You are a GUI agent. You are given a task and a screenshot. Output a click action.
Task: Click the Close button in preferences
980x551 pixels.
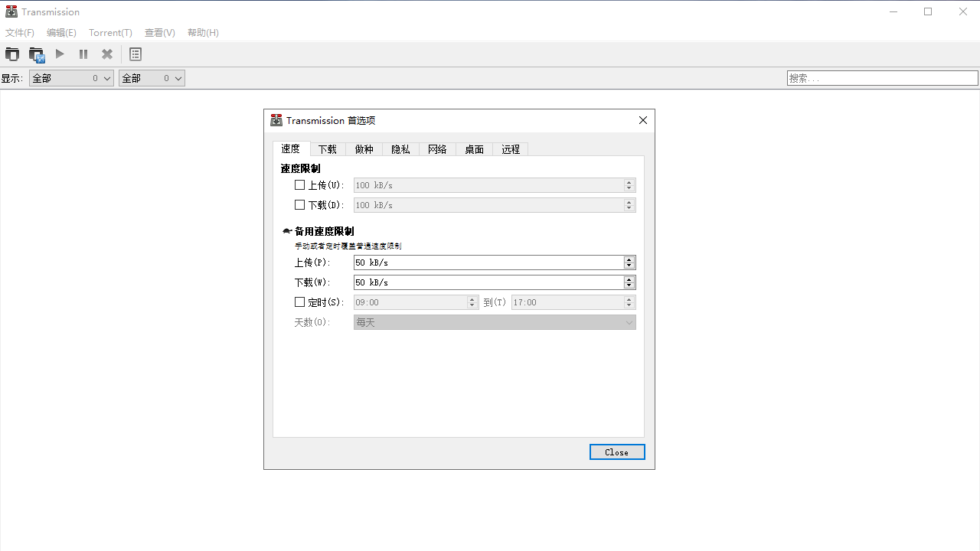[617, 452]
